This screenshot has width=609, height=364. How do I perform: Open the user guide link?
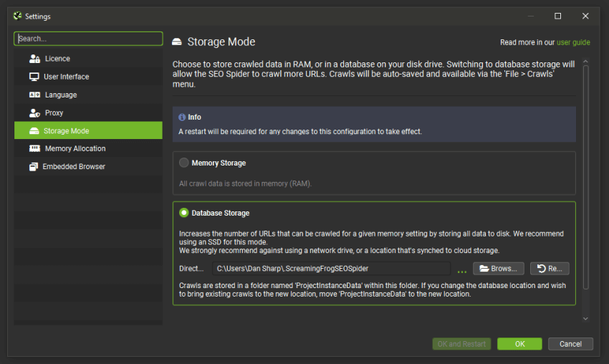[x=573, y=42]
